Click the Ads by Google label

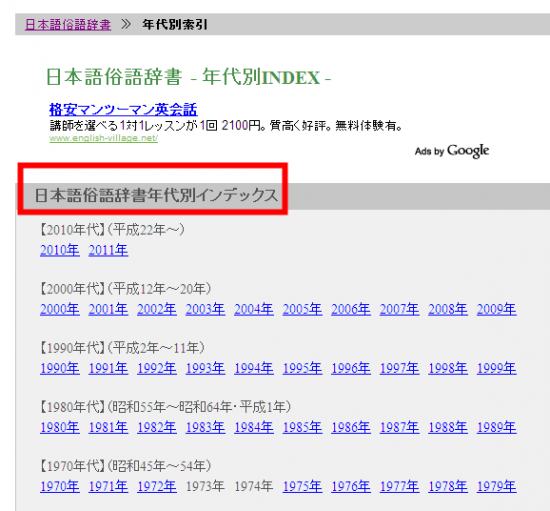click(x=452, y=151)
